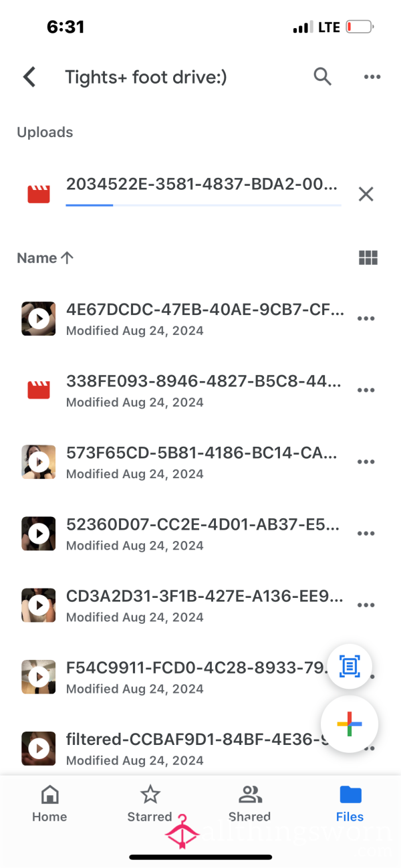The image size is (401, 868).
Task: Select the Files tab
Action: [350, 804]
